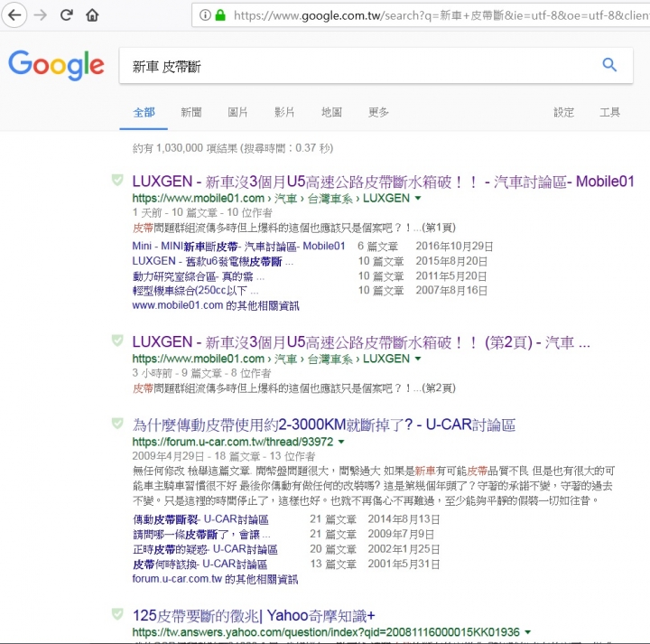Image resolution: width=650 pixels, height=644 pixels.
Task: Open 設定 search settings
Action: pyautogui.click(x=563, y=112)
